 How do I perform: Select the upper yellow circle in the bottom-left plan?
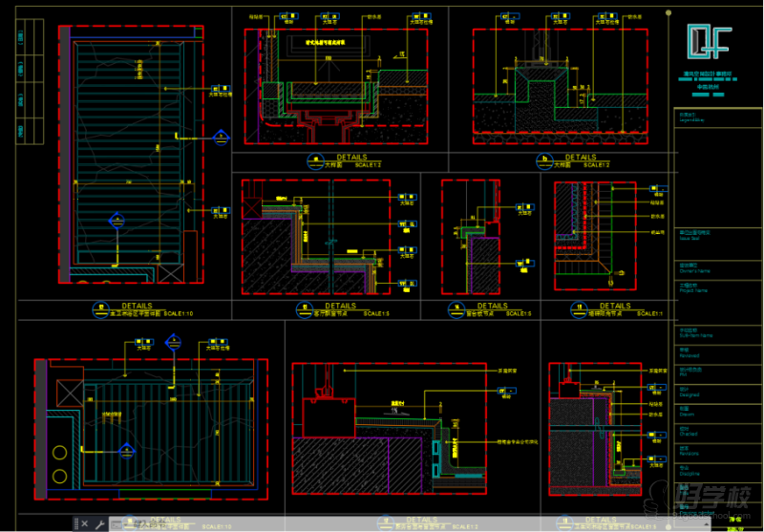[60, 453]
